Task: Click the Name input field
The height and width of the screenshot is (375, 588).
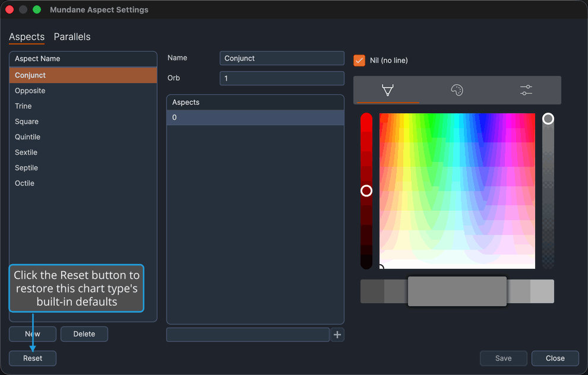Action: pyautogui.click(x=282, y=58)
